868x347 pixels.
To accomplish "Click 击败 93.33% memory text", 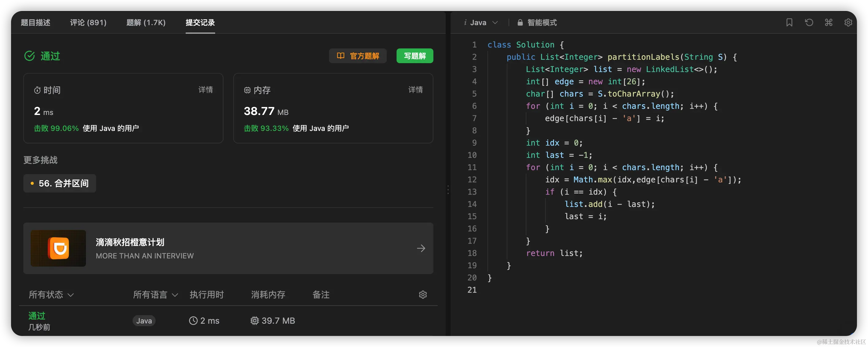I will coord(266,128).
